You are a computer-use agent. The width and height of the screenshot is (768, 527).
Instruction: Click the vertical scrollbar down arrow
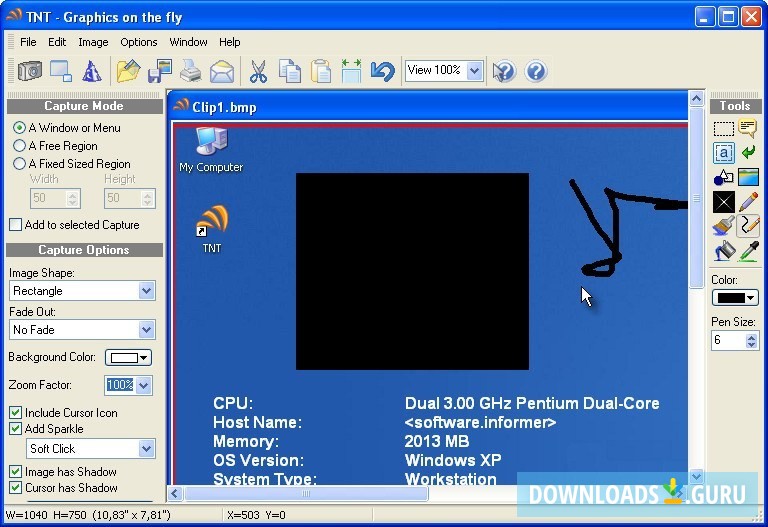pyautogui.click(x=696, y=476)
